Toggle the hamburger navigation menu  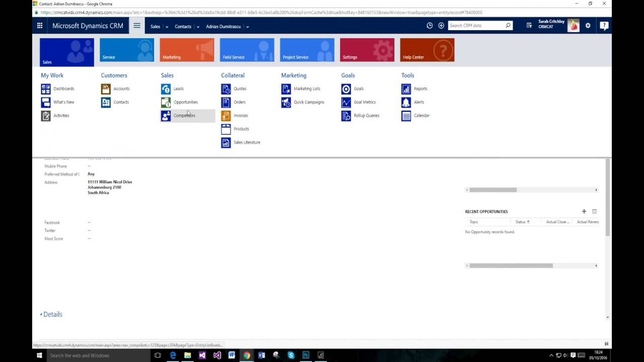click(137, 26)
